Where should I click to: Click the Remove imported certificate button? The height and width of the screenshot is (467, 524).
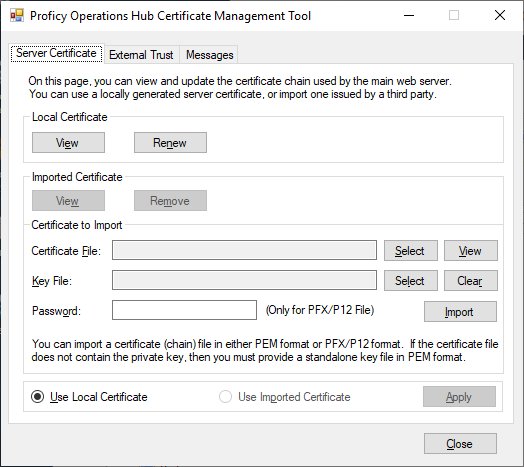[170, 201]
